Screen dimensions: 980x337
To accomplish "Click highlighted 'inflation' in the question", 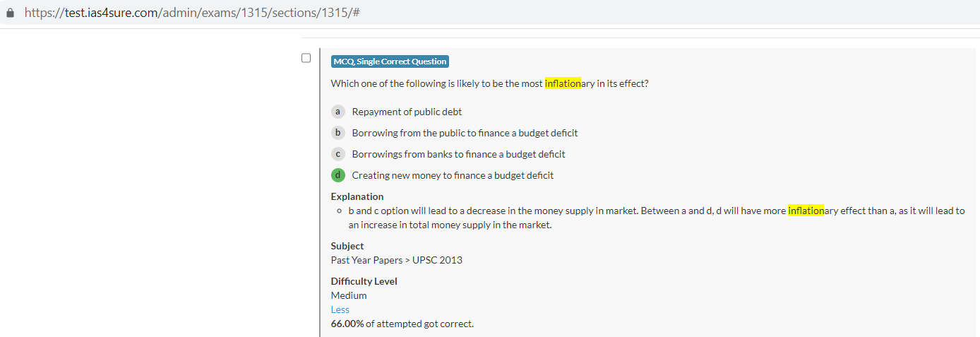I will click(562, 83).
